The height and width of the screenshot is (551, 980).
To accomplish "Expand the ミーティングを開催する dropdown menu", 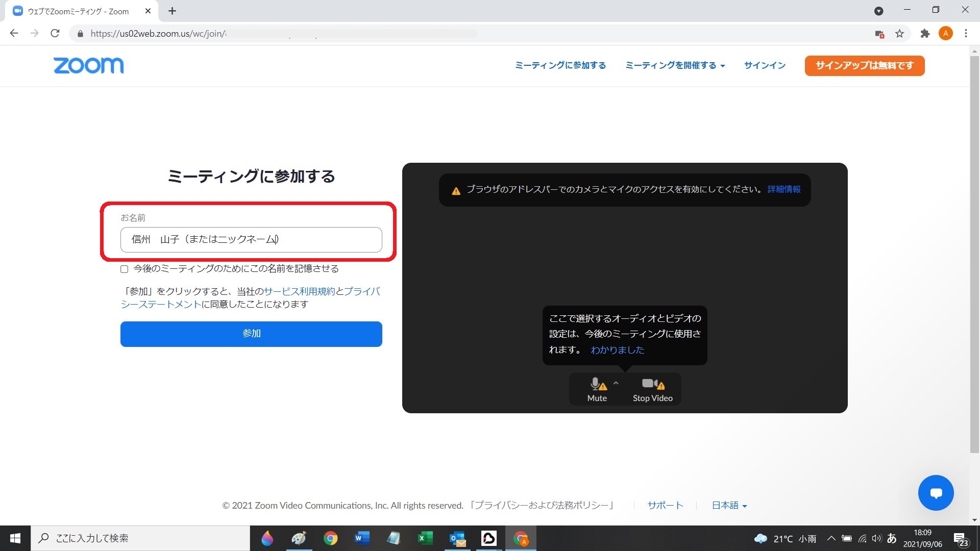I will click(675, 65).
